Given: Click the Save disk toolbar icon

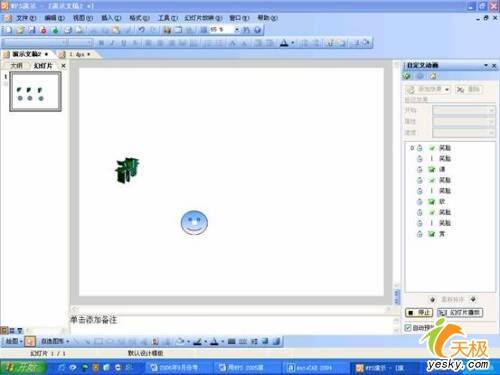Looking at the screenshot, I should 32,30.
